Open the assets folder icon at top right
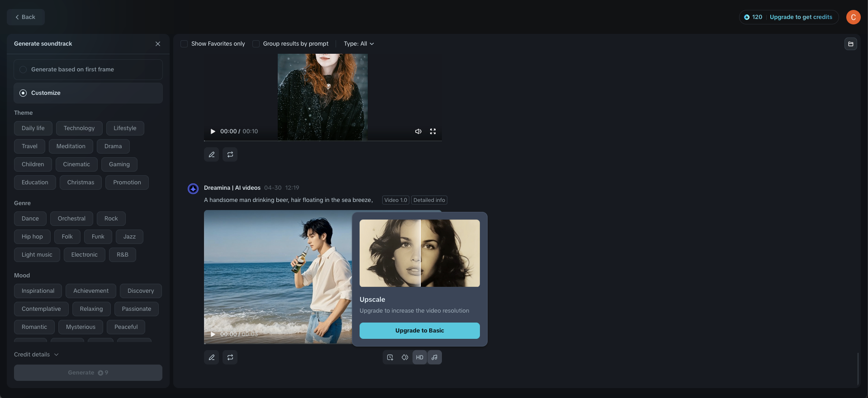The image size is (868, 398). [x=851, y=44]
